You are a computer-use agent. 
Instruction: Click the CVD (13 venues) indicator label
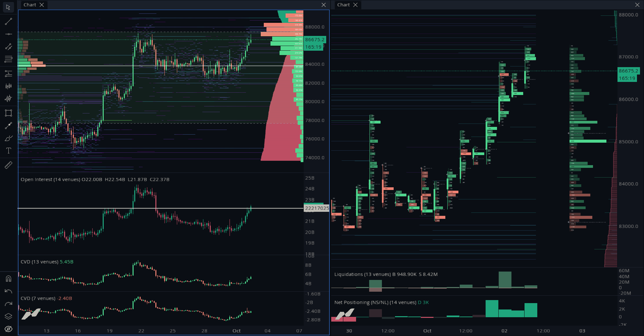[x=40, y=262]
